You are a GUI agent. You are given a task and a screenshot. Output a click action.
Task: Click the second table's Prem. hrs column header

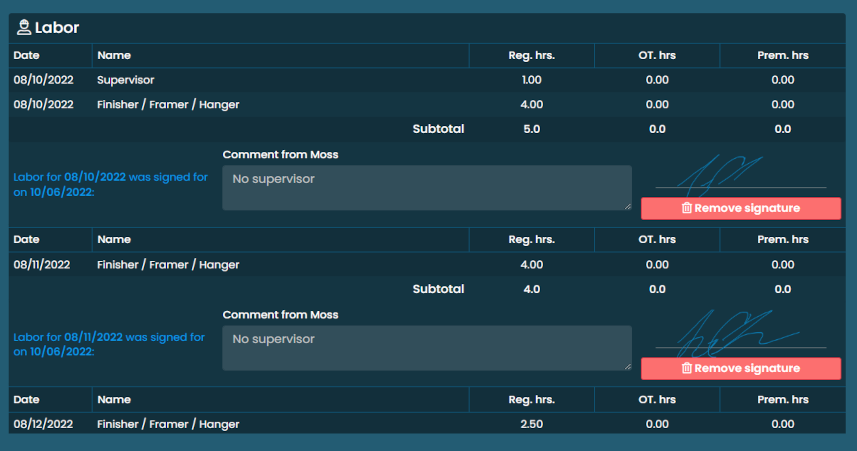tap(782, 240)
